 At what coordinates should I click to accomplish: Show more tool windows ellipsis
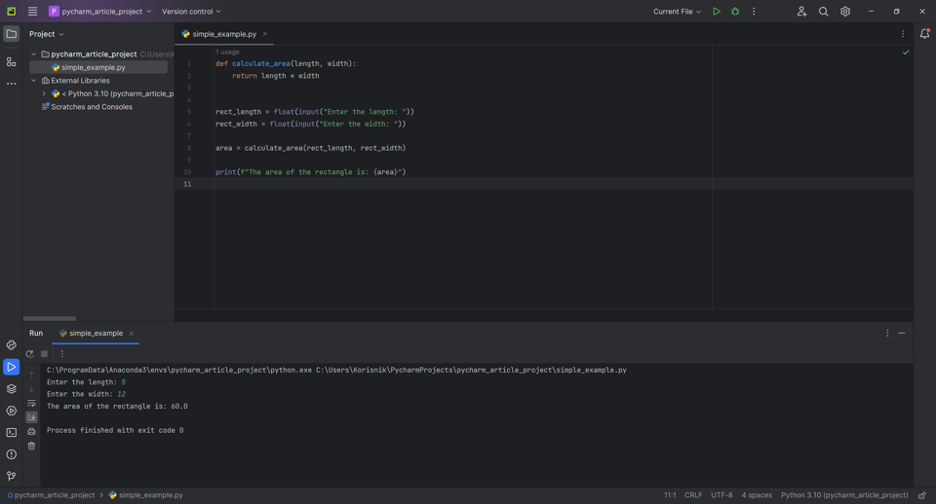pyautogui.click(x=11, y=84)
